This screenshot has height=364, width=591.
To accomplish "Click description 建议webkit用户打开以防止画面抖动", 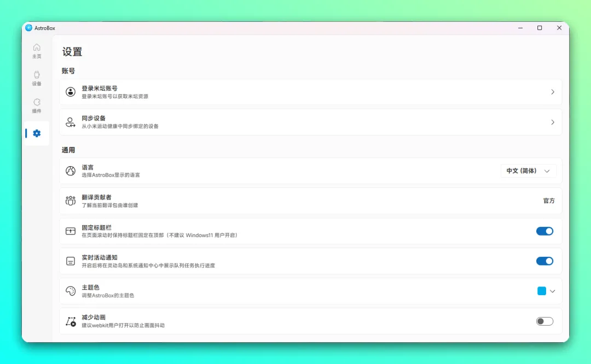I will 123,326.
